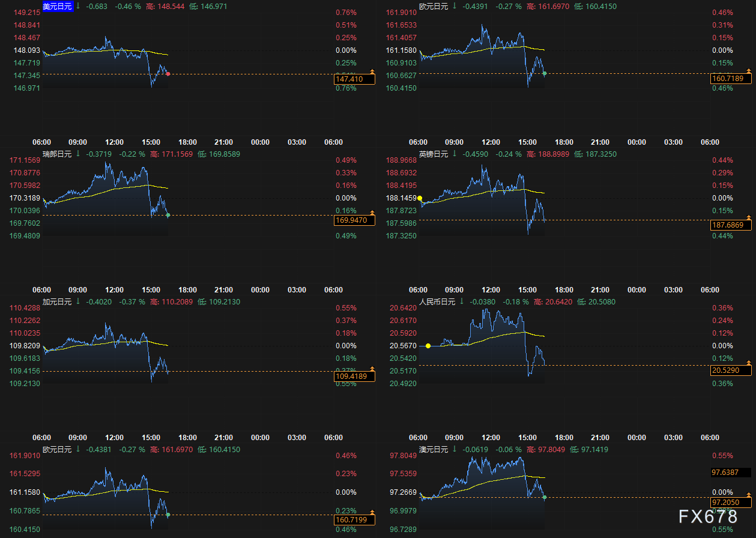Screen dimensions: 756x538
Task: Click orange marker above the 147.410 price tag
Action: (x=372, y=72)
